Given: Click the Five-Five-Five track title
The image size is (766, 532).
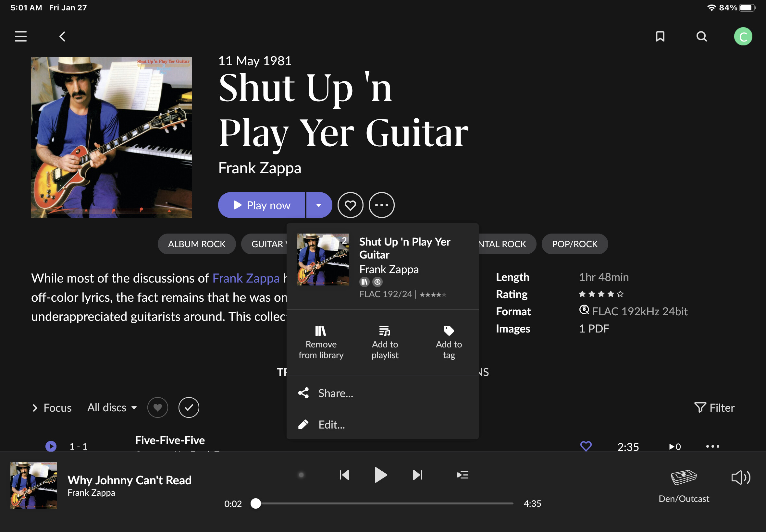Looking at the screenshot, I should click(170, 440).
